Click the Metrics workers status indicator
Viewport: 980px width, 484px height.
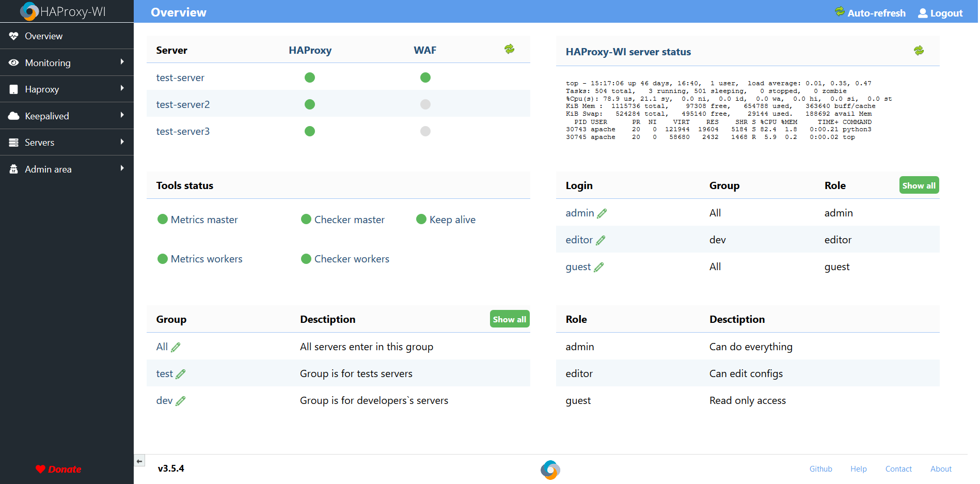163,258
